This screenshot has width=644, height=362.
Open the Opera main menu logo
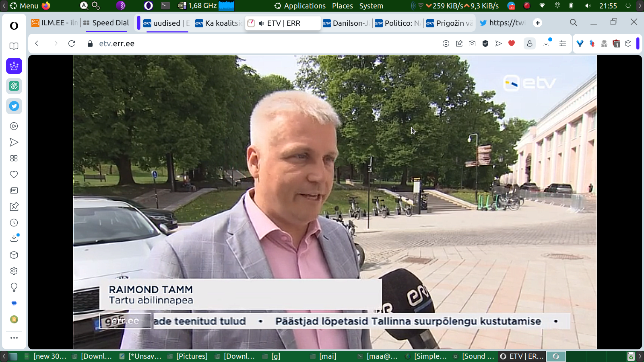click(x=14, y=26)
